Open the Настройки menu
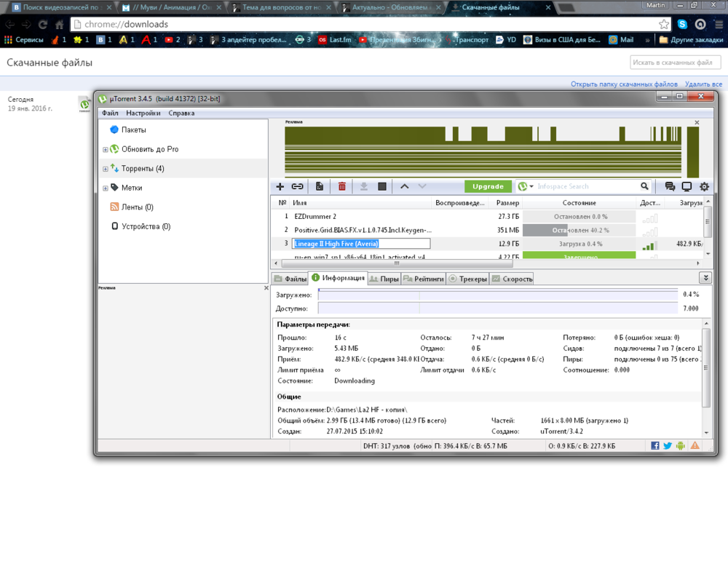 click(x=143, y=113)
